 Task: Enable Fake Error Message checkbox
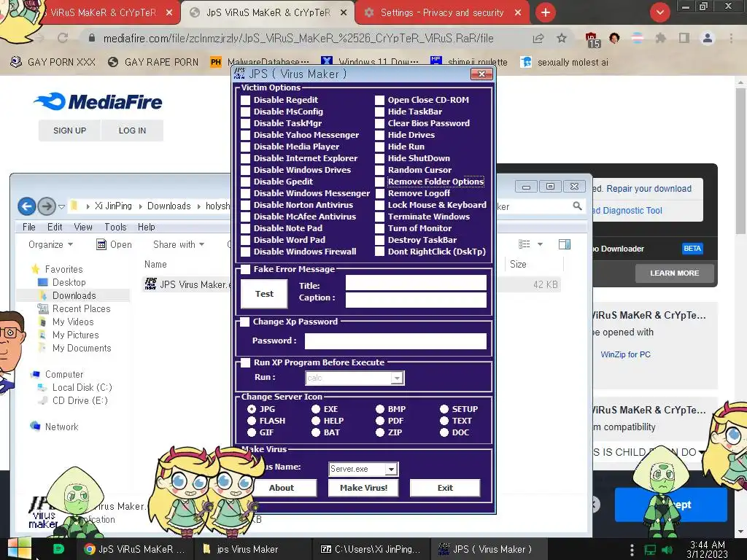[245, 270]
